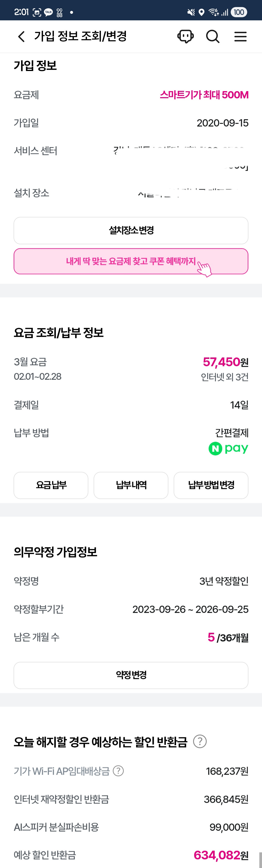Open help for 예상하는 할인 반환금
Viewport: 262px width, 868px height.
pyautogui.click(x=200, y=741)
